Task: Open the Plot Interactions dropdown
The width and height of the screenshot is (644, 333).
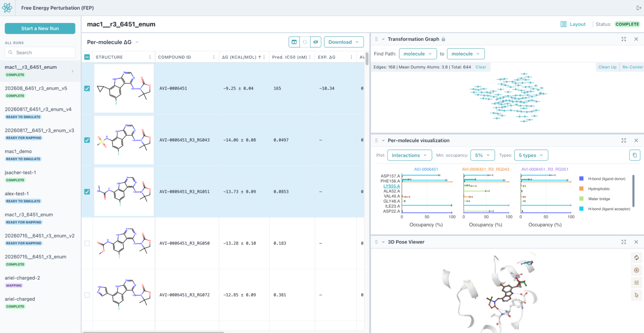Action: [409, 155]
